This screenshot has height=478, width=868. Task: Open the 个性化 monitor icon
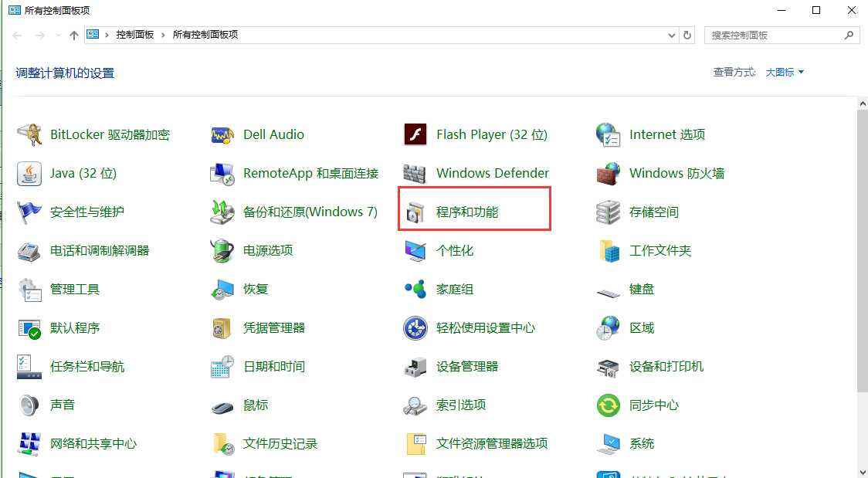pyautogui.click(x=415, y=251)
